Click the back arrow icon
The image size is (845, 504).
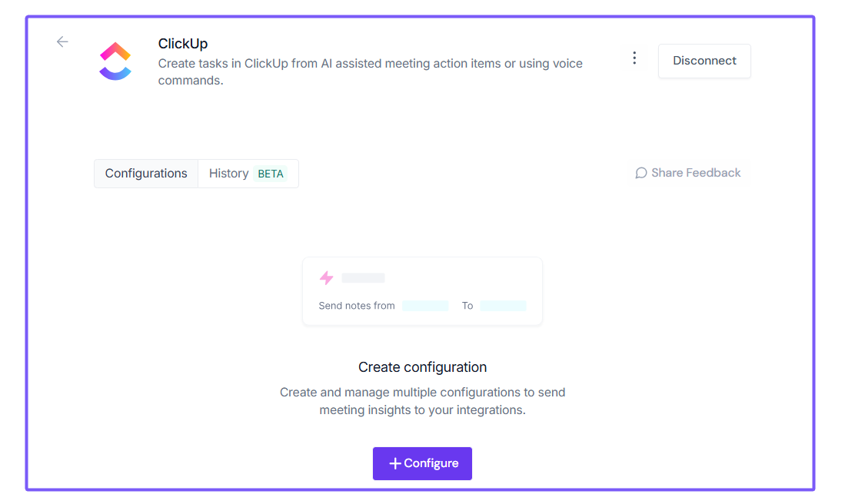tap(62, 42)
